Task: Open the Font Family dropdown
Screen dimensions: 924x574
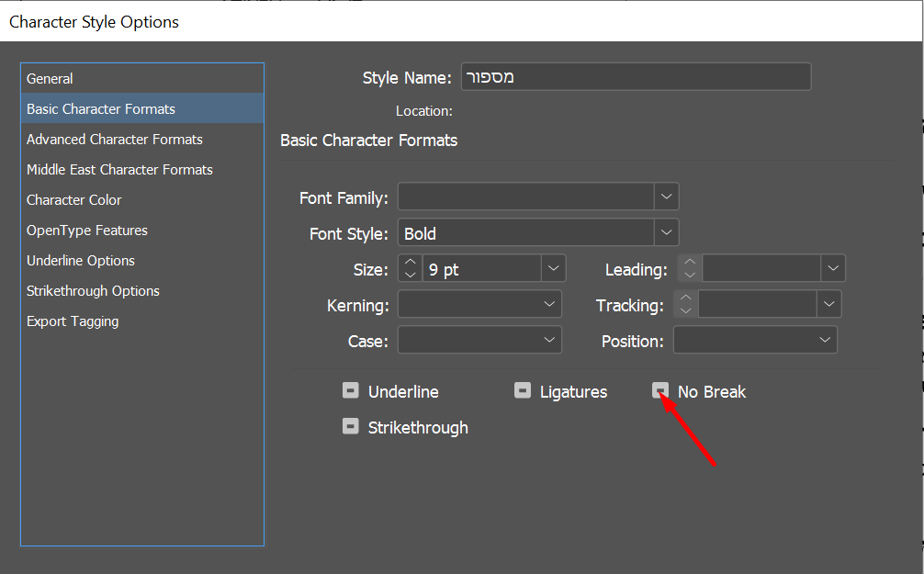Action: coord(667,197)
